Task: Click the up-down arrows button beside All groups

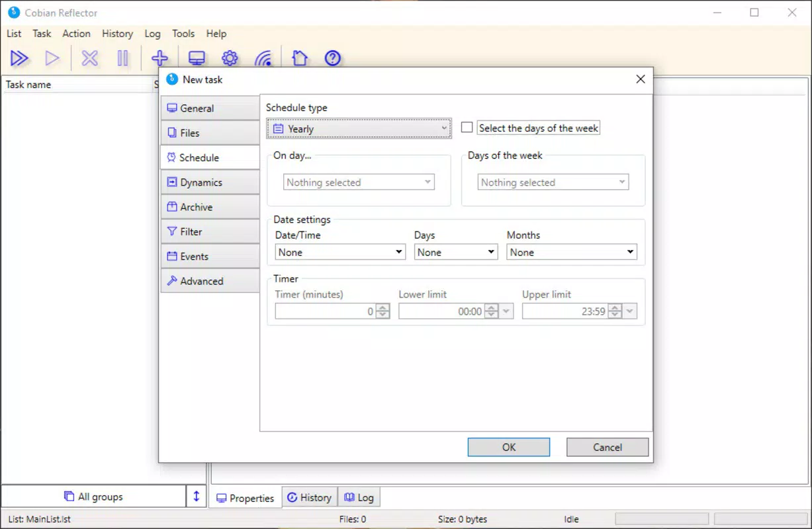Action: (x=196, y=497)
